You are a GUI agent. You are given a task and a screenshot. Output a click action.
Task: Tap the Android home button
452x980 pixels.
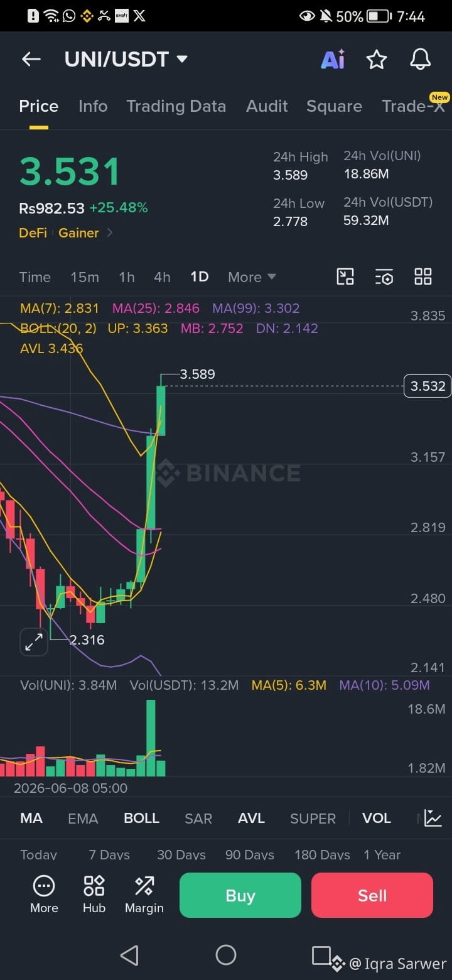[226, 955]
